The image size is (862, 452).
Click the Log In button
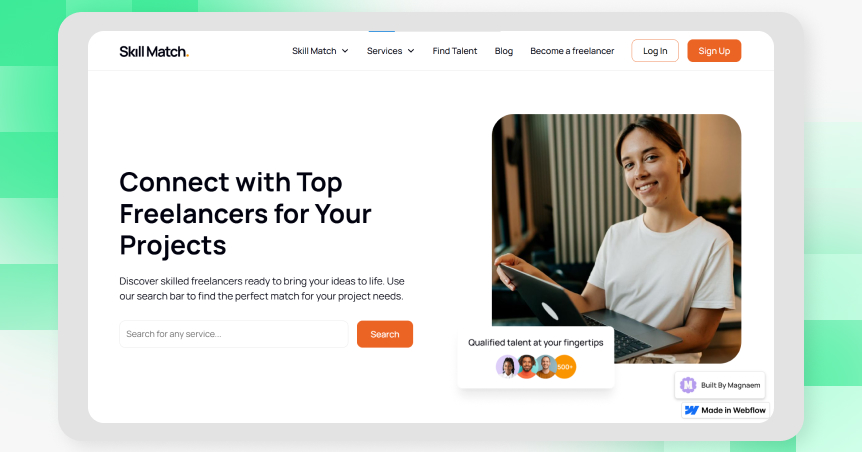pos(655,51)
